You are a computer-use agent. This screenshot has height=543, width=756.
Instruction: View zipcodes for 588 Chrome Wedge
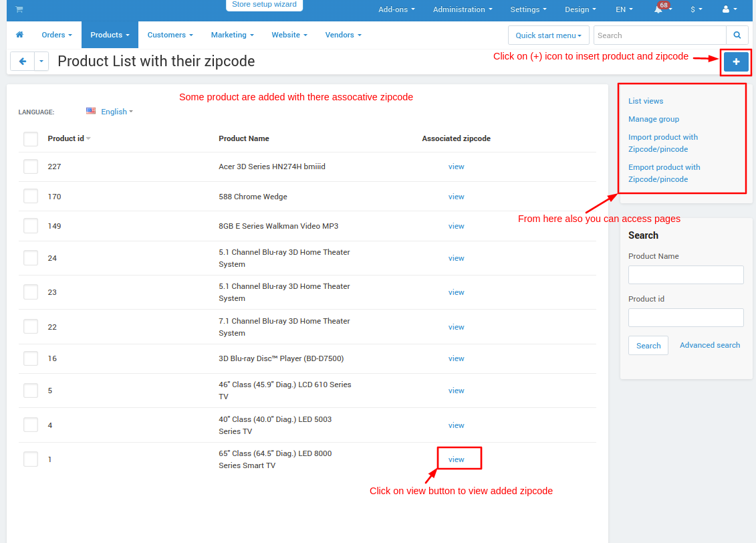[x=456, y=197]
